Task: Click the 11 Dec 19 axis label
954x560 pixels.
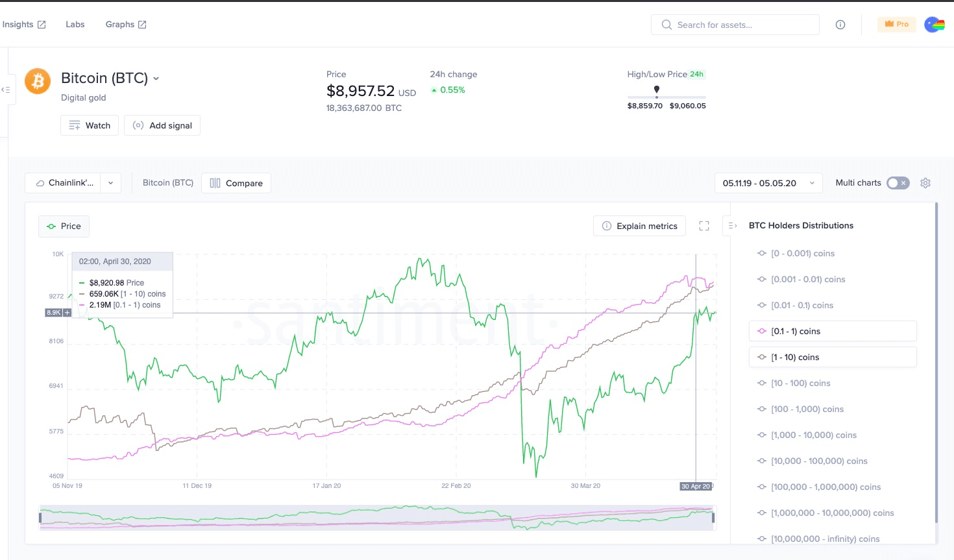Action: (x=197, y=486)
